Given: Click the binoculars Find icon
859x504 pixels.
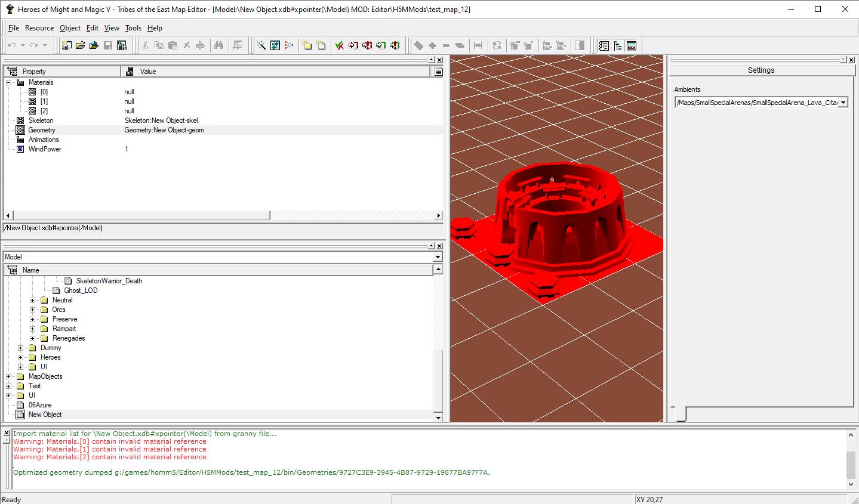Looking at the screenshot, I should click(x=218, y=45).
